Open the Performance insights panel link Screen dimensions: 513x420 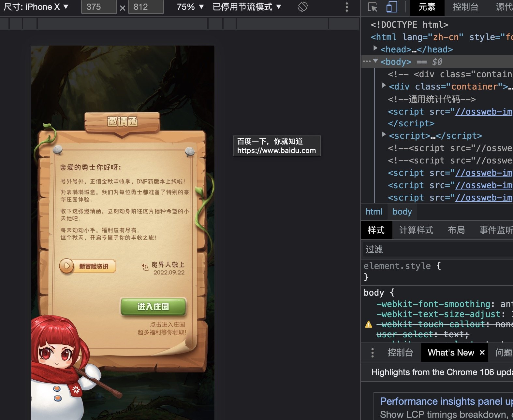(x=446, y=401)
